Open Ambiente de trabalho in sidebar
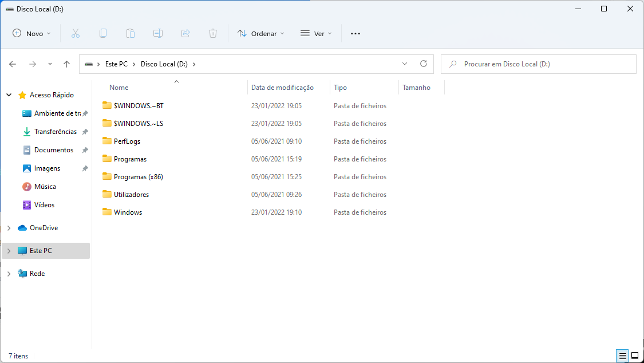 pos(57,113)
